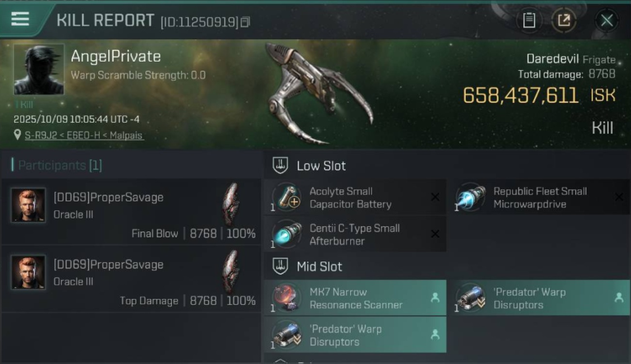Select the Mid Slot section header

[307, 266]
